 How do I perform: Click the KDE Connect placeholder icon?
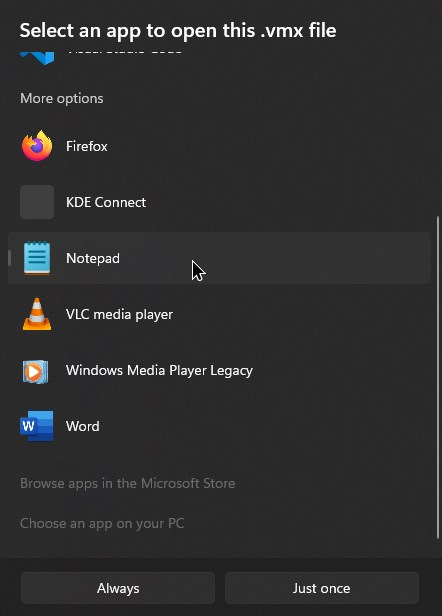pyautogui.click(x=37, y=202)
